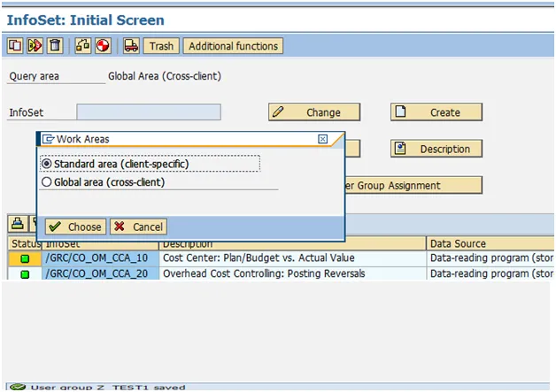Select Standard area (client-specific) radio button

coord(47,165)
